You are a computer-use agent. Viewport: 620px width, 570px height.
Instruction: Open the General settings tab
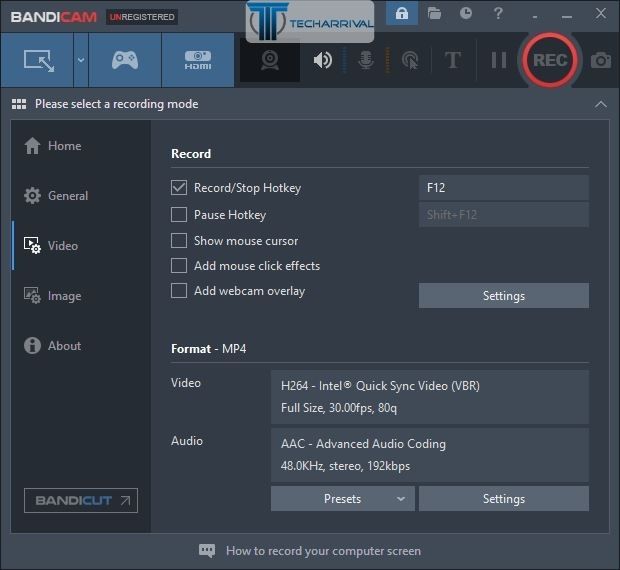(56, 196)
